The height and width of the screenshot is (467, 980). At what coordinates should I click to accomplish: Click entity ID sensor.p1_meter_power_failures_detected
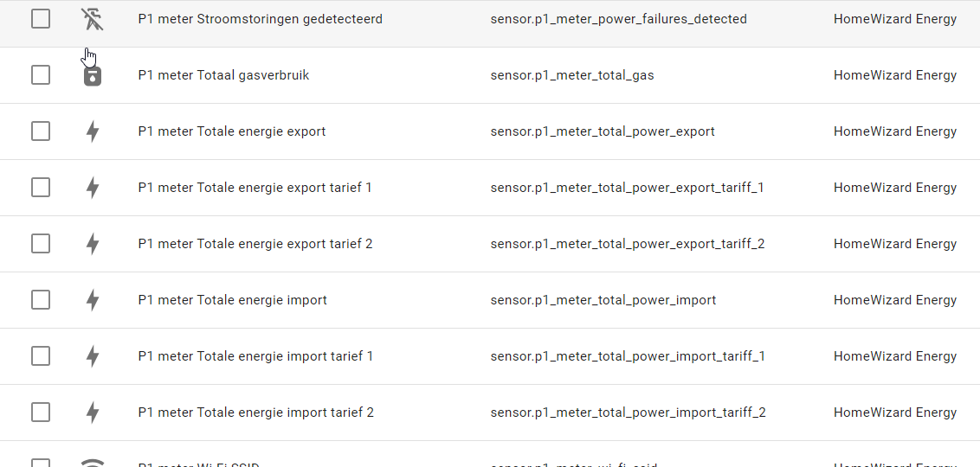tap(618, 19)
